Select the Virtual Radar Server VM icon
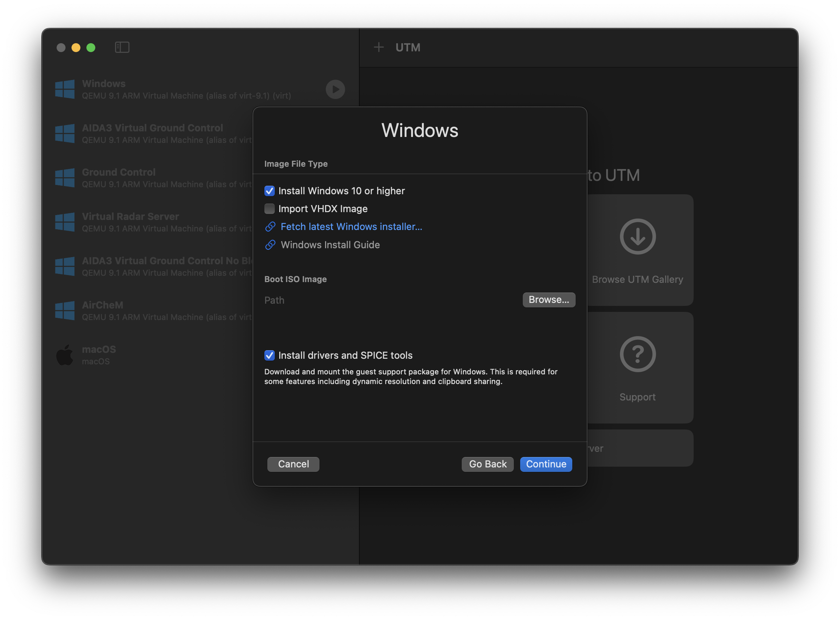 [64, 222]
